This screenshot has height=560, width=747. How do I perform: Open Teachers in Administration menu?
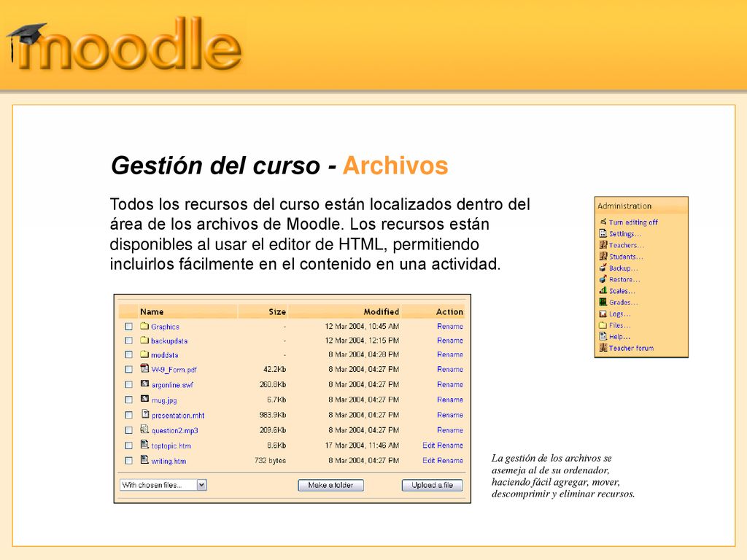(x=627, y=245)
